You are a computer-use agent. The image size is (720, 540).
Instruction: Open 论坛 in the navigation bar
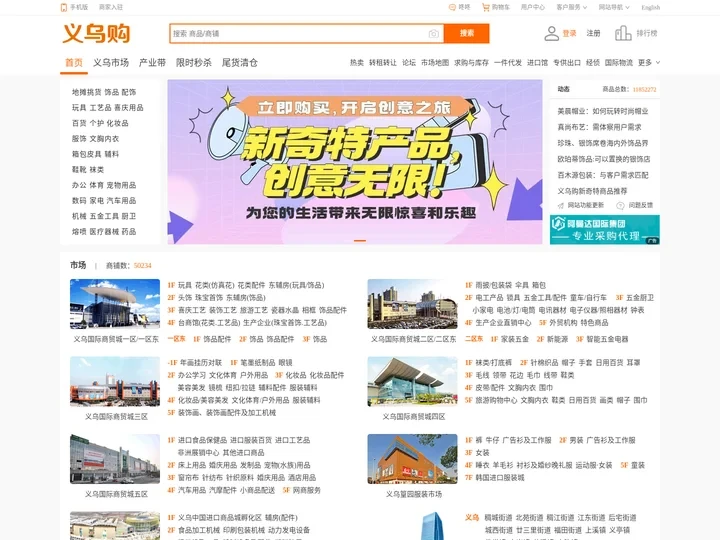pos(409,62)
